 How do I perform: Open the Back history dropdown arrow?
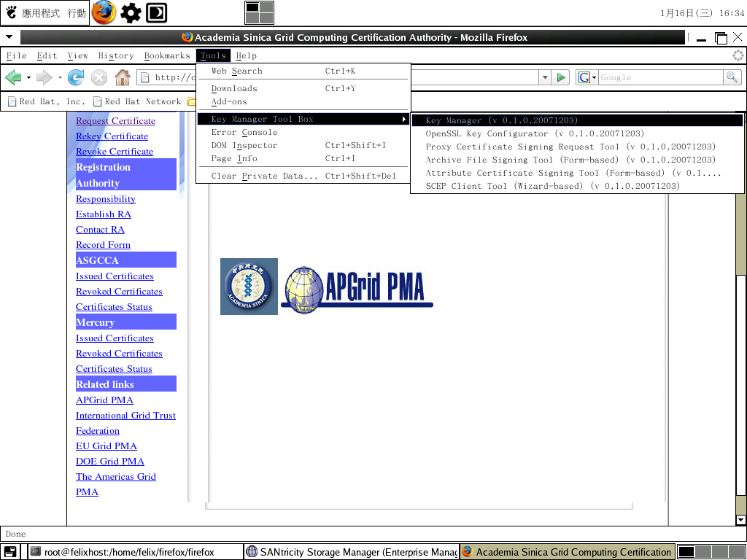tap(28, 77)
